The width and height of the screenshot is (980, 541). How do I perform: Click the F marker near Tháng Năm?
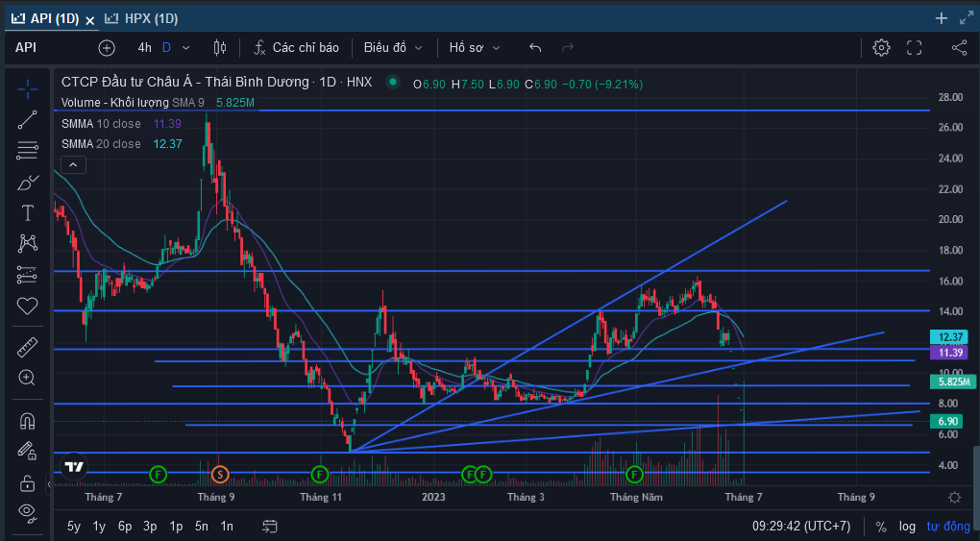coord(635,475)
